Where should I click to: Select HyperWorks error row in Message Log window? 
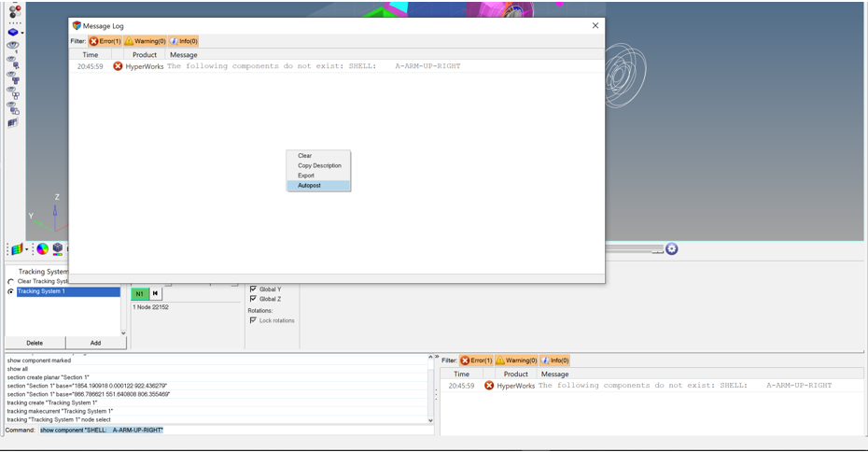coord(337,66)
